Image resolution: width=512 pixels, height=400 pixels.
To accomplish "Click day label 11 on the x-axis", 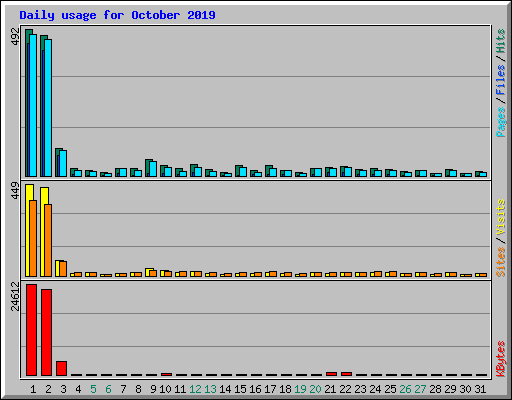I will pos(180,389).
